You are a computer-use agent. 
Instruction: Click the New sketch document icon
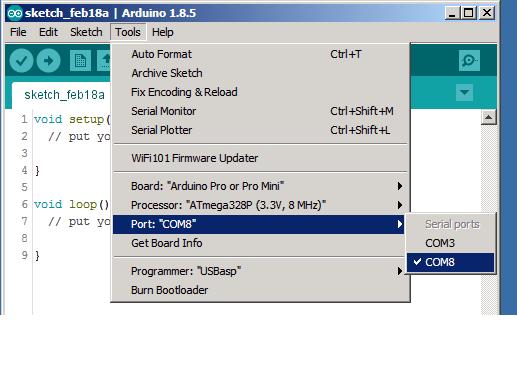80,60
